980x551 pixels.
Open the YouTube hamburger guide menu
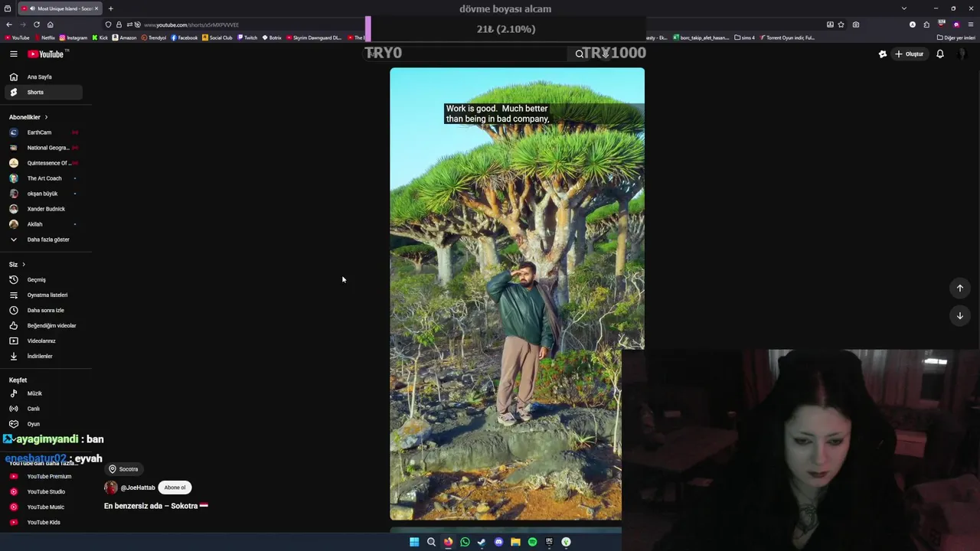(x=13, y=54)
